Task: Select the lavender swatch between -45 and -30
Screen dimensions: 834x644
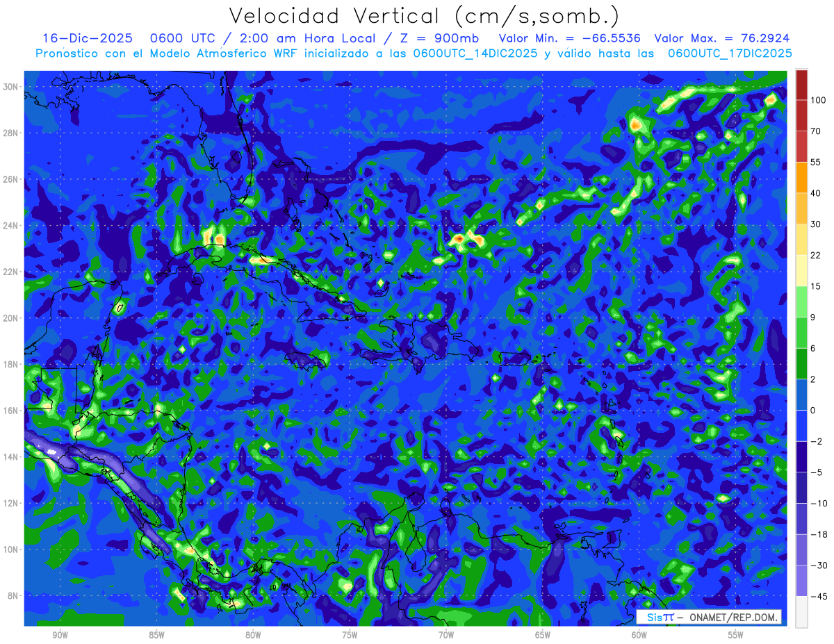Action: 801,581
